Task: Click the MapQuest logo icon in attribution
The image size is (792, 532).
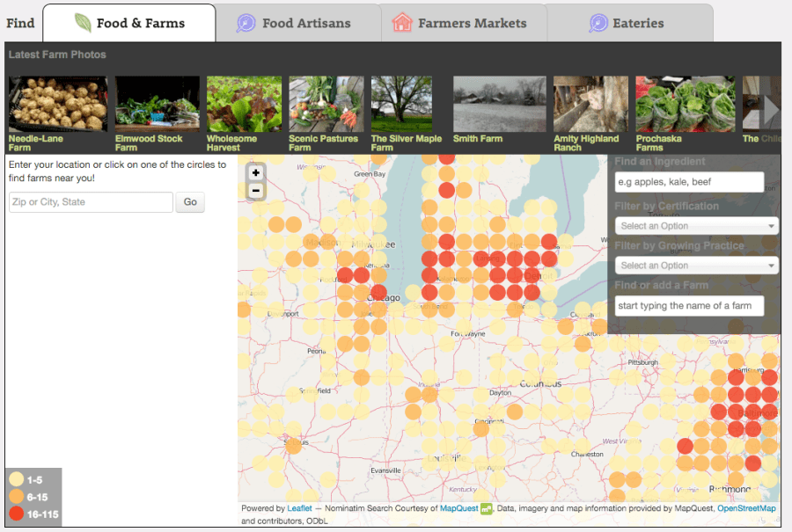Action: coord(486,508)
